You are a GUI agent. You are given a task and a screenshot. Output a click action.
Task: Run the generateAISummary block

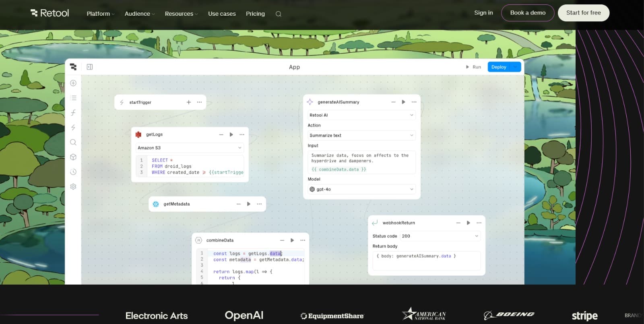pos(404,102)
